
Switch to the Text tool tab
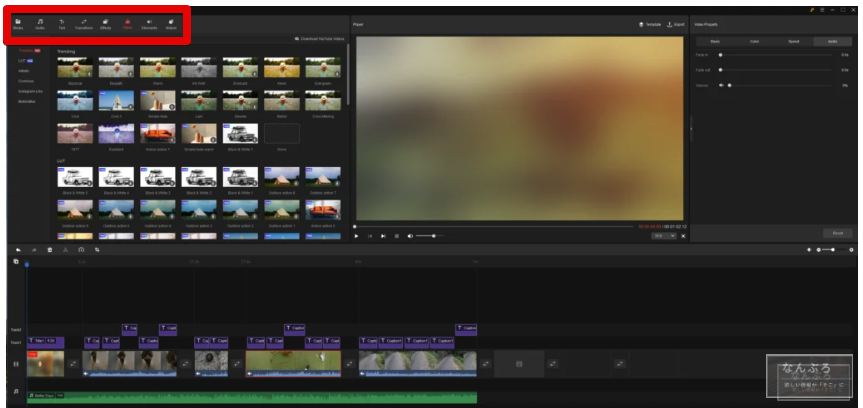click(x=62, y=23)
